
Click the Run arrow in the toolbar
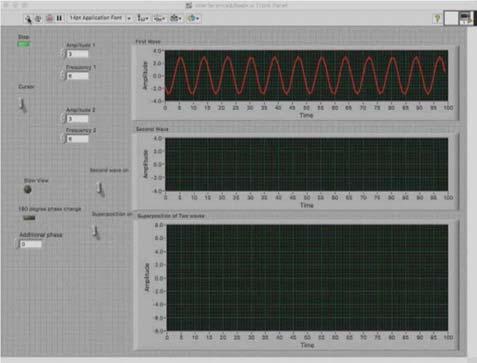pyautogui.click(x=28, y=19)
